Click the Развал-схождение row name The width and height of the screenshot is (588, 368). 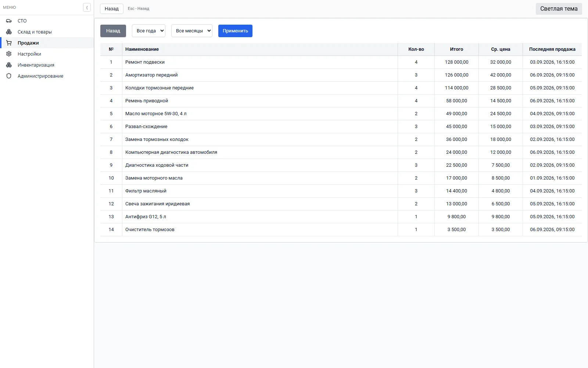pyautogui.click(x=146, y=127)
